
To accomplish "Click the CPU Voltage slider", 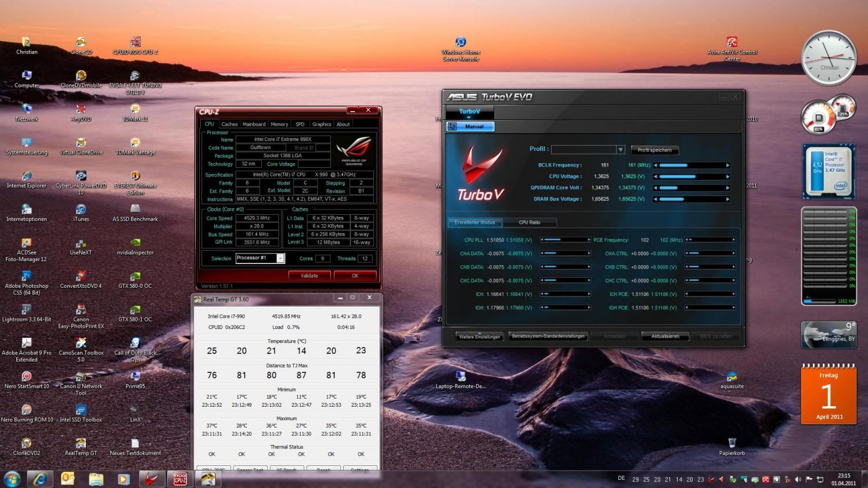I will [x=691, y=176].
